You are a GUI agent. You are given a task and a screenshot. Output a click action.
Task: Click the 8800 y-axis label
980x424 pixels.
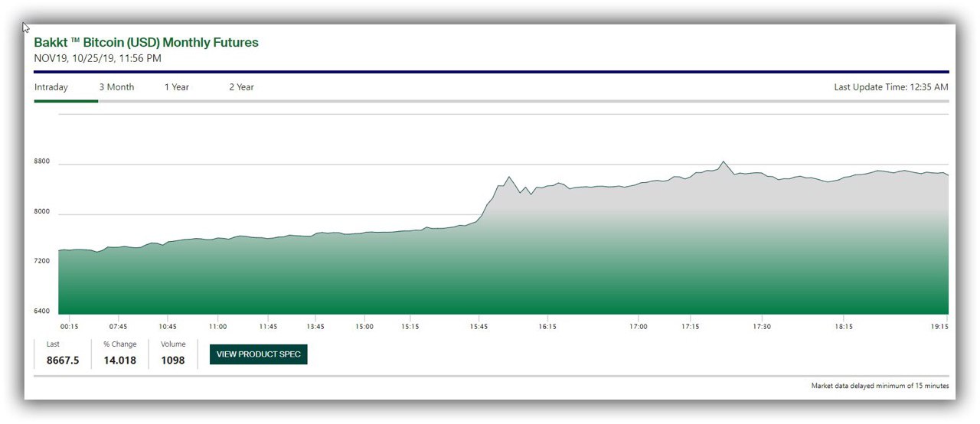coord(42,161)
